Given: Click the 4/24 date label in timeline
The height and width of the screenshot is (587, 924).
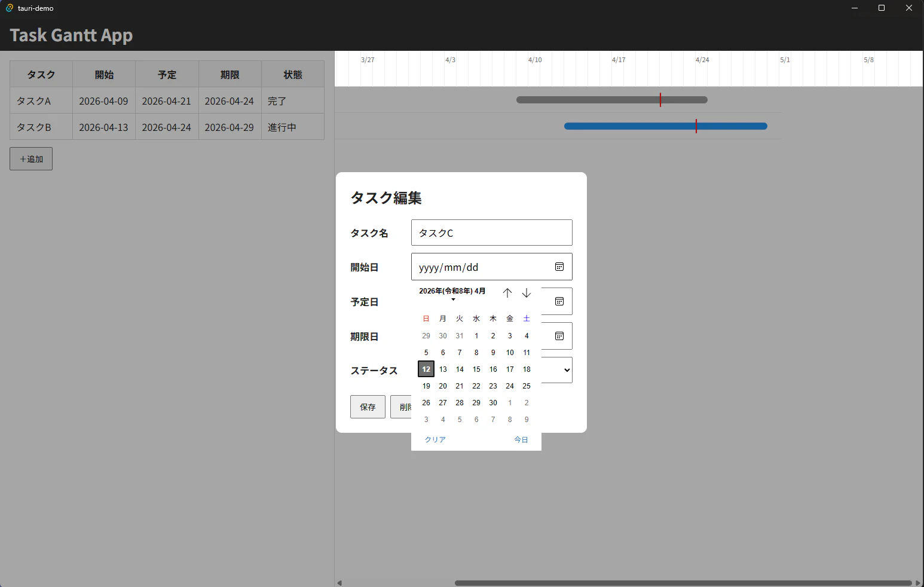Looking at the screenshot, I should (702, 60).
